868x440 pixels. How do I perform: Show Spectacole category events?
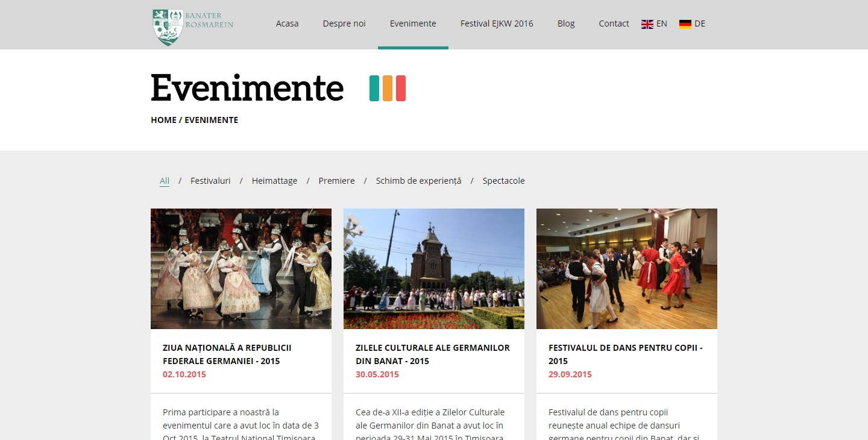coord(503,181)
